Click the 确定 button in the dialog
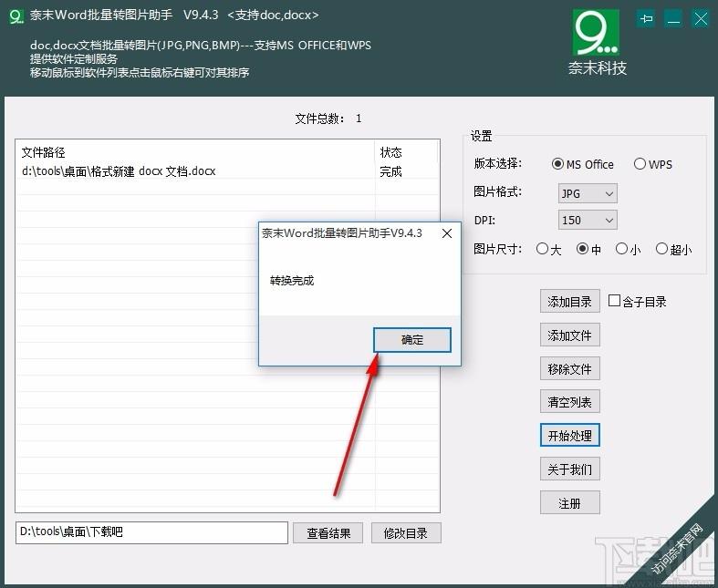 pyautogui.click(x=412, y=340)
